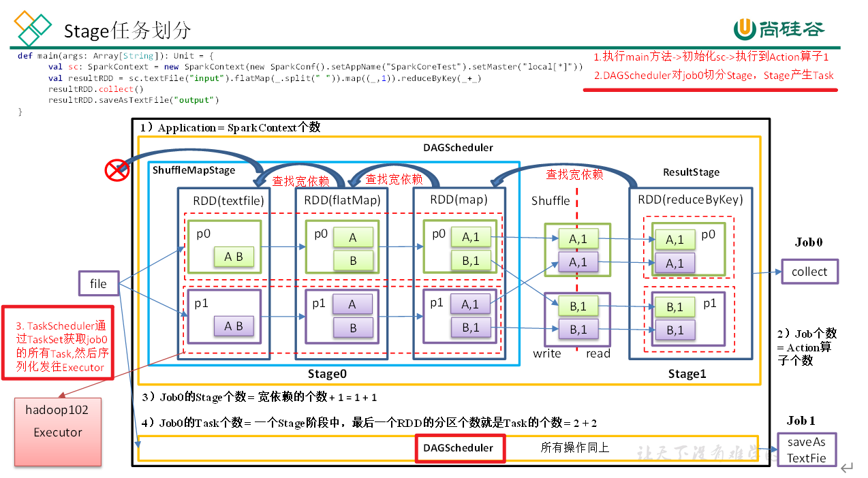
Task: Click the def main code line
Action: tap(116, 55)
